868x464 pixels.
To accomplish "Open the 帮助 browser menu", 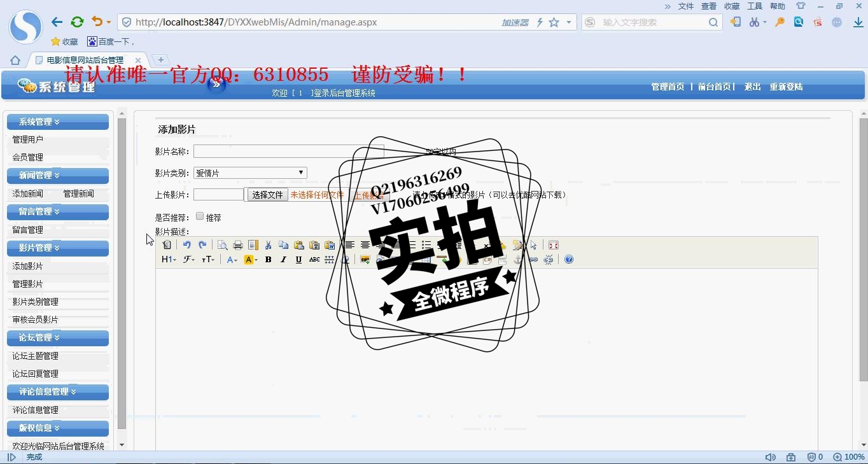I will 778,6.
